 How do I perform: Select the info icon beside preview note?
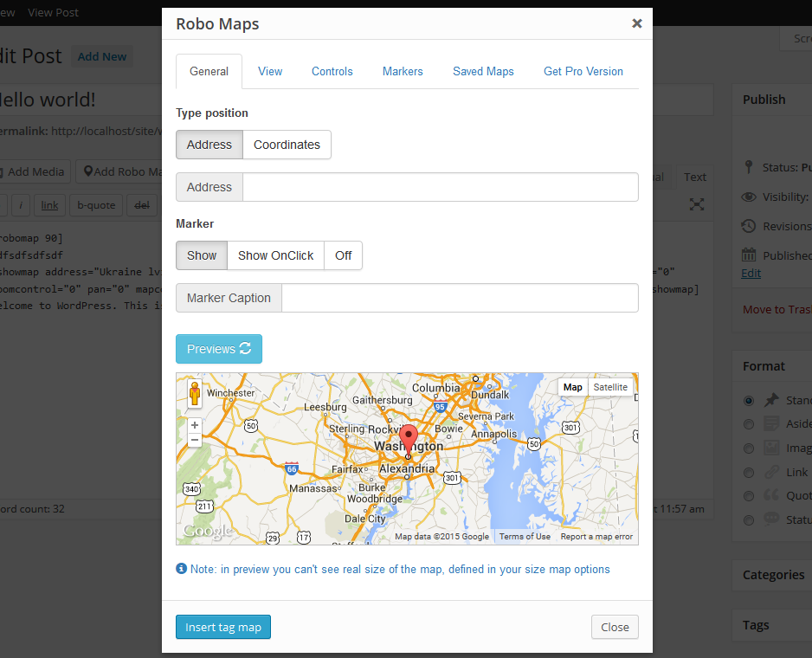[181, 568]
